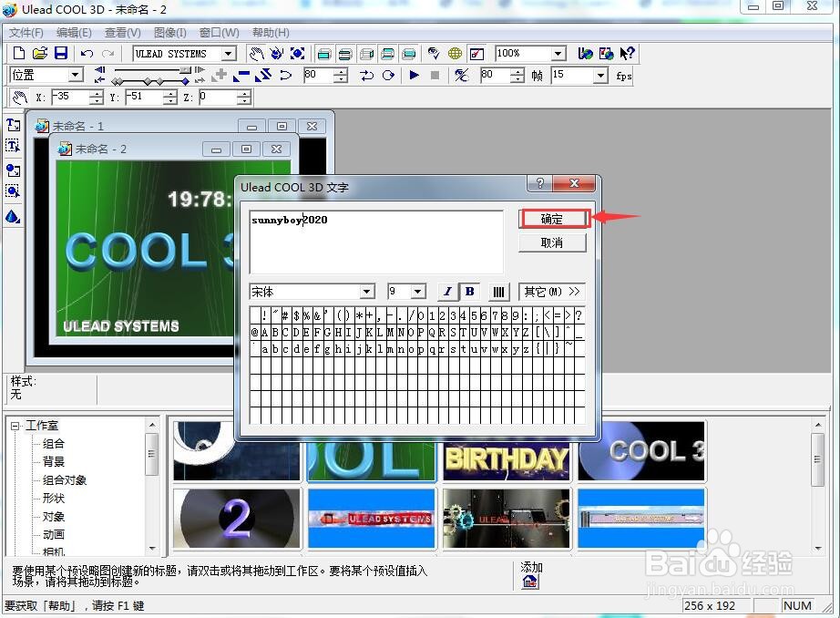Viewport: 840px width, 618px height.
Task: Click the Reverse key frames icon
Action: [263, 75]
